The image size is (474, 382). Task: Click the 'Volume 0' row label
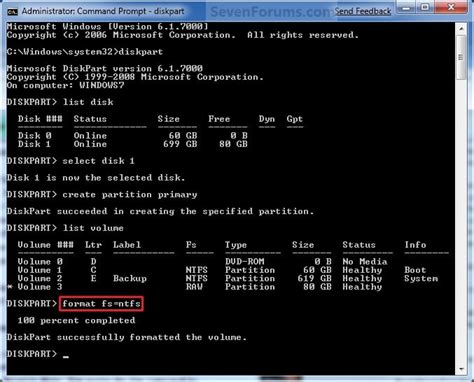coord(40,262)
